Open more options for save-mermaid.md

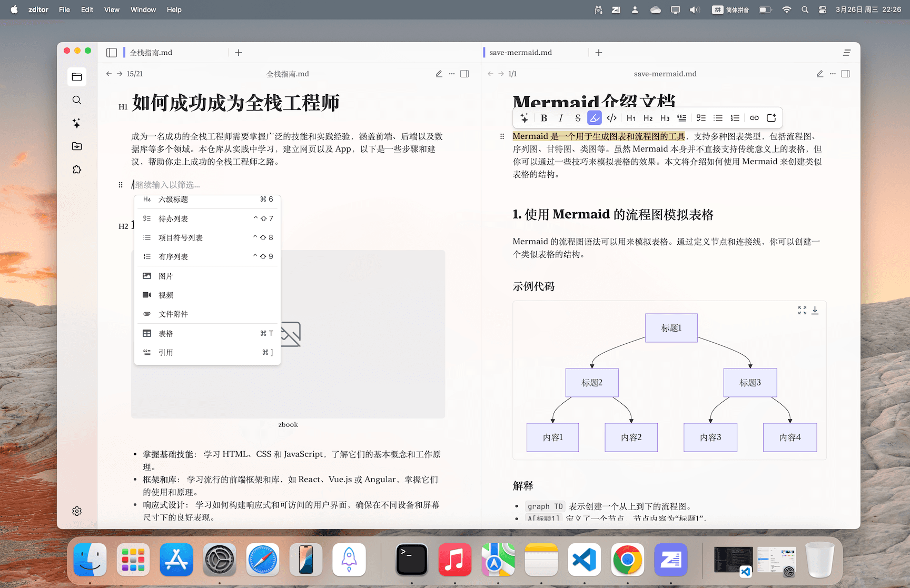coord(833,74)
